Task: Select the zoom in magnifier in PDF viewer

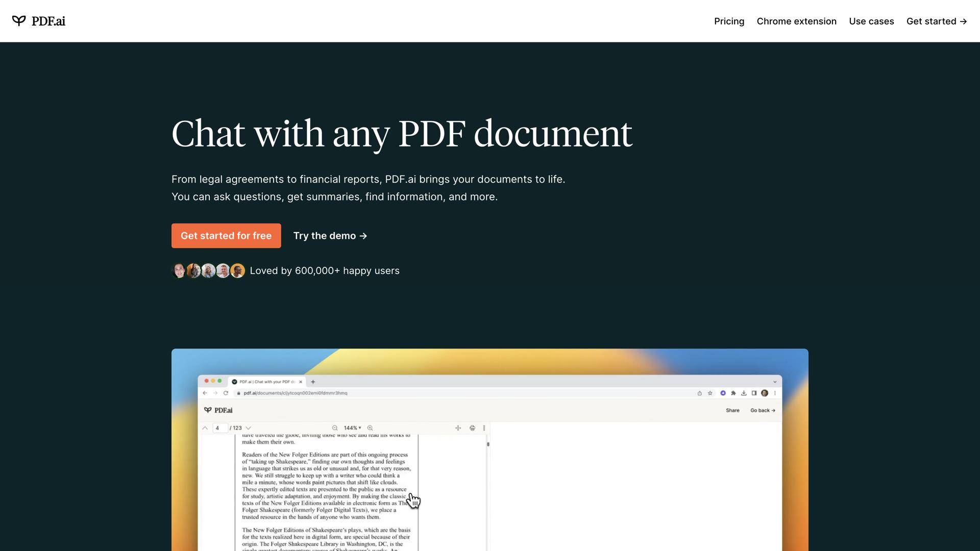Action: [370, 428]
